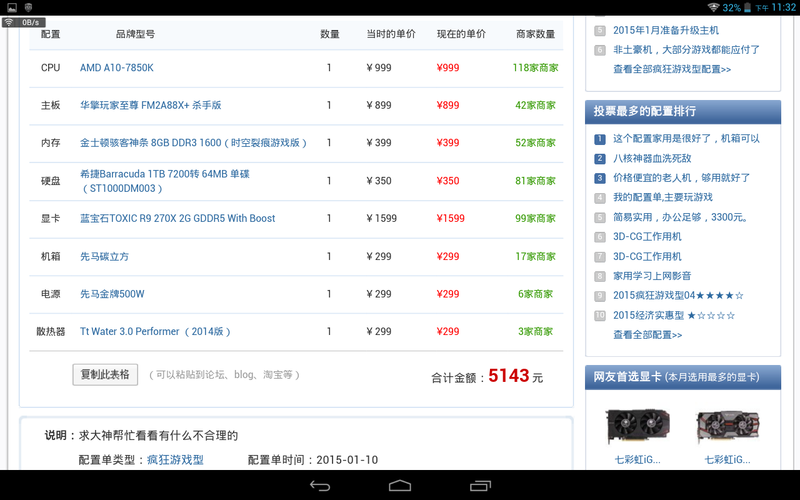800x500 pixels.
Task: Open Sapphire TOXIC R9 270X graphics card link
Action: pyautogui.click(x=178, y=218)
